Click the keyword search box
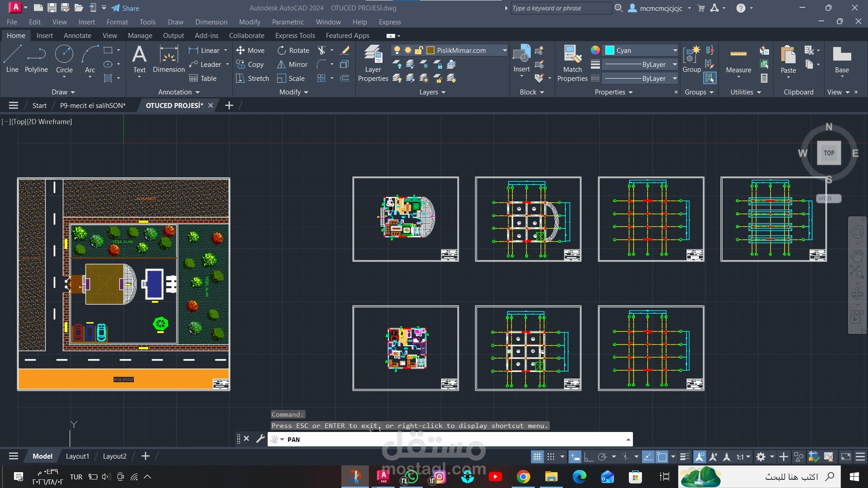Viewport: 868px width, 488px height. [x=561, y=8]
